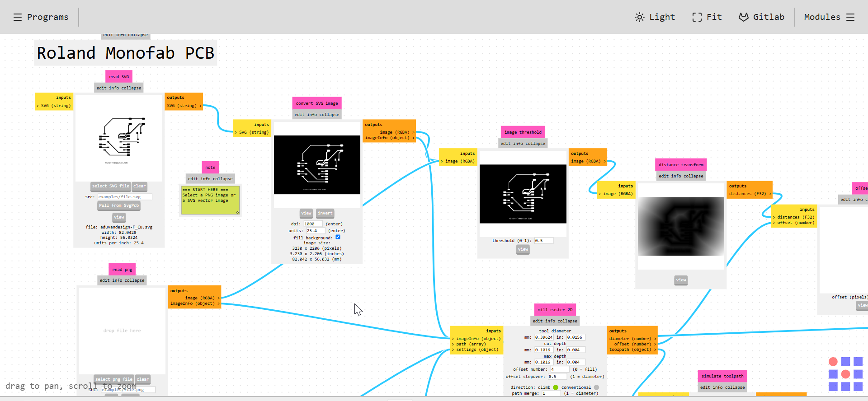Click info on the image threshold module
The width and height of the screenshot is (868, 401).
518,144
